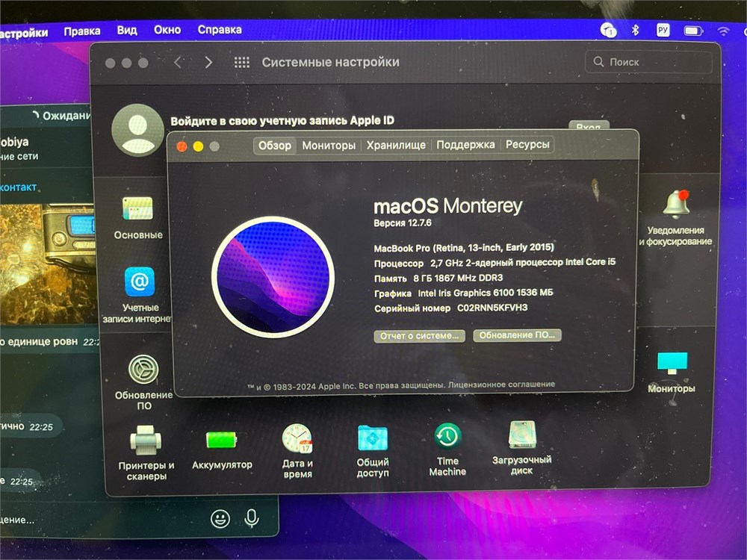Open the Правка menu

[x=82, y=31]
